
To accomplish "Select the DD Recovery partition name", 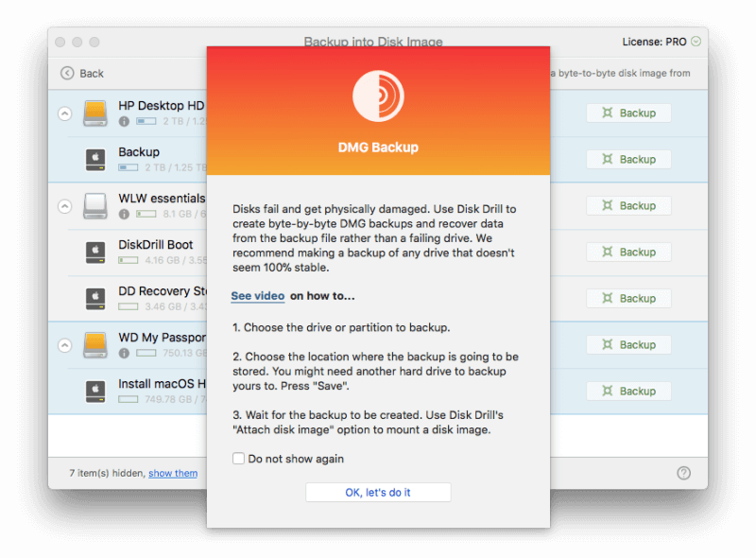I will click(x=163, y=291).
